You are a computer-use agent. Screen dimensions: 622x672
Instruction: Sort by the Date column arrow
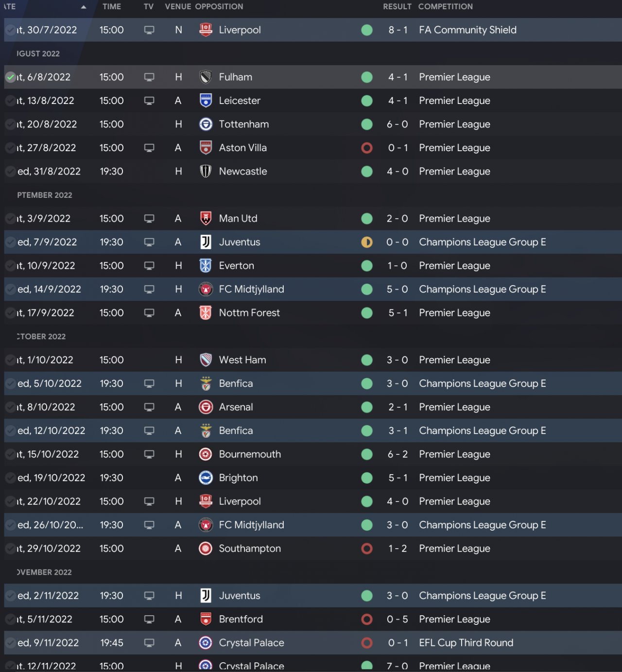84,7
